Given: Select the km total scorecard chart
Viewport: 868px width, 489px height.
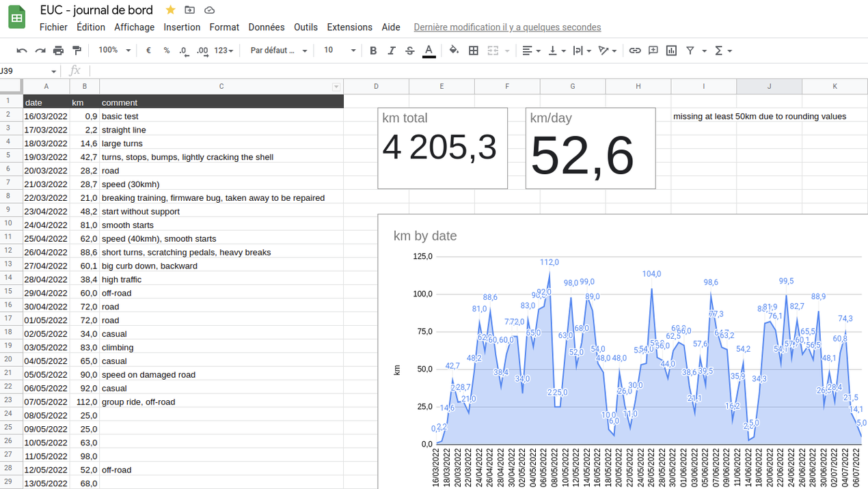Looking at the screenshot, I should (442, 148).
